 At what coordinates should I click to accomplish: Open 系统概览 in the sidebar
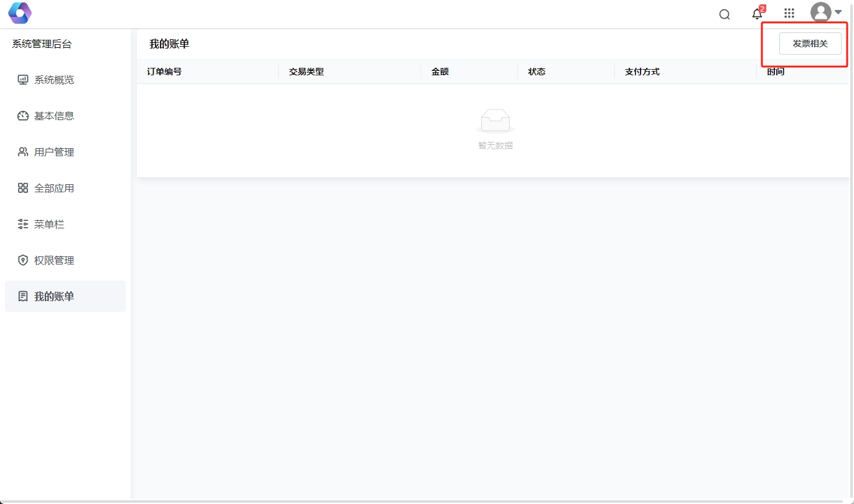[54, 80]
